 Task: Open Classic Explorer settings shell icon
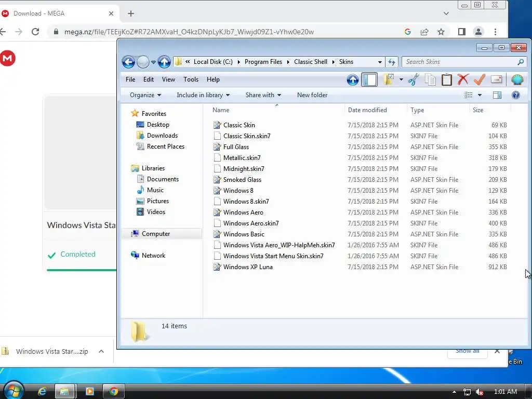coord(517,79)
